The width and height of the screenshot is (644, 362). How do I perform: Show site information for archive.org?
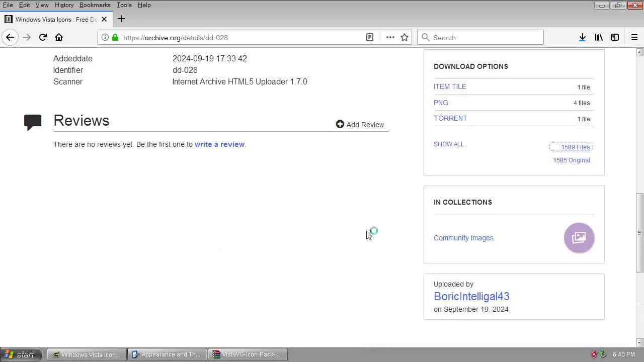(x=105, y=37)
